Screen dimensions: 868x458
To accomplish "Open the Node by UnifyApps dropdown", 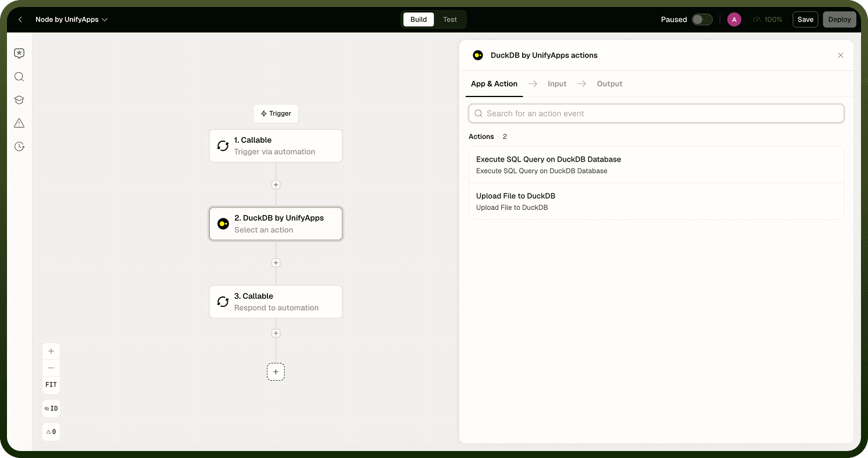I will coord(72,19).
